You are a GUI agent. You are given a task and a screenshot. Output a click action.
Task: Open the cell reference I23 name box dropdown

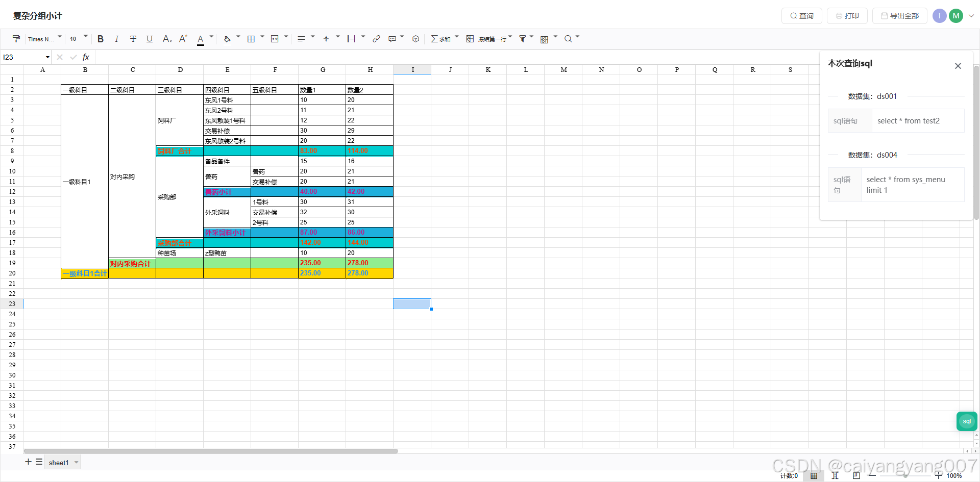pos(47,57)
